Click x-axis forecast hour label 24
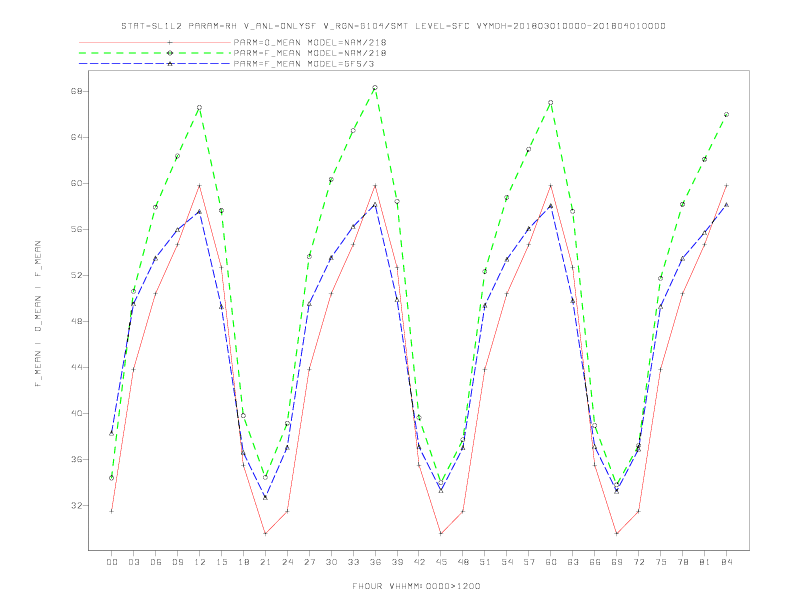792x612 pixels. click(x=287, y=562)
